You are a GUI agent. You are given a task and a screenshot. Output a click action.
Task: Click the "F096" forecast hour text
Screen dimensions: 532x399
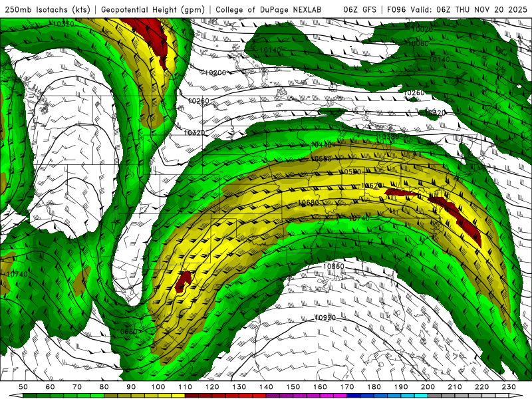point(396,10)
